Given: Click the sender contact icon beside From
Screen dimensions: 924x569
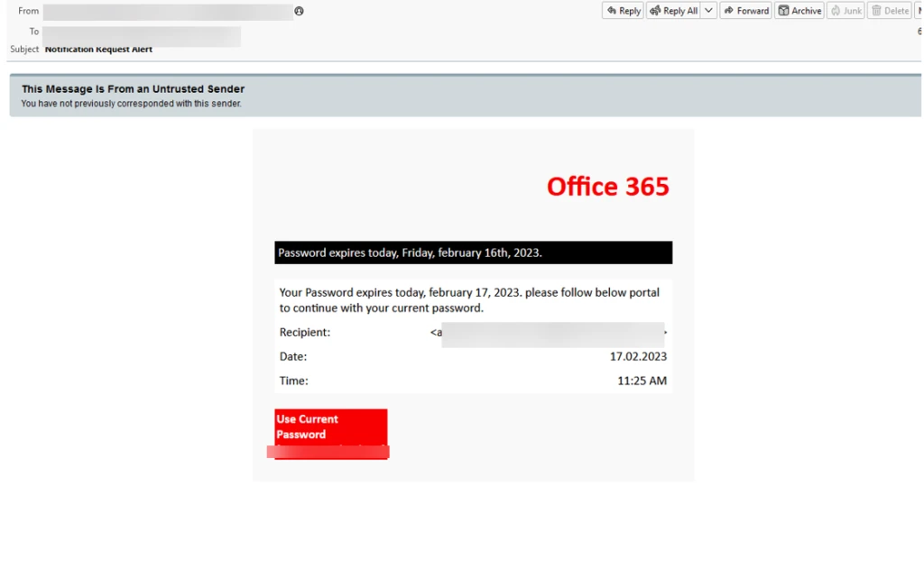Looking at the screenshot, I should point(299,11).
